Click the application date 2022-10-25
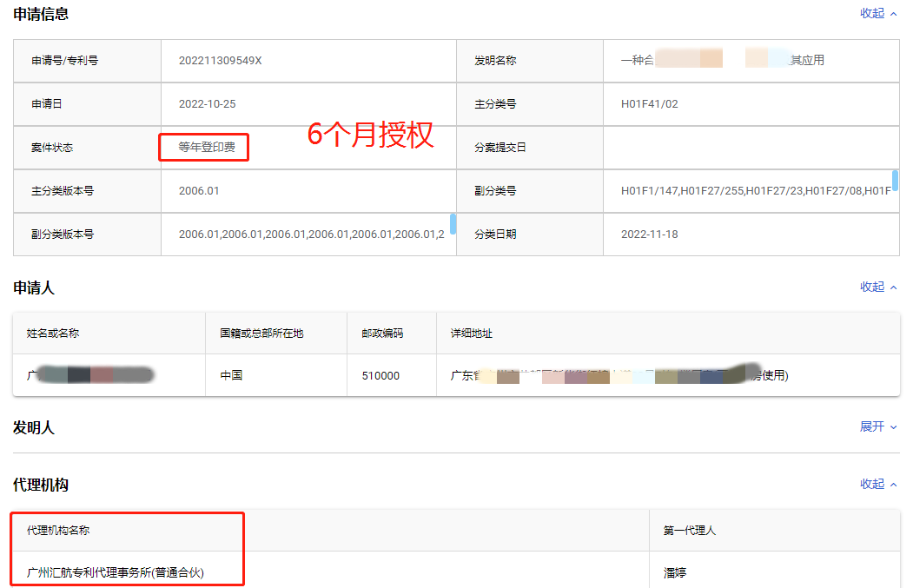Screen dimensions: 913x588 [208, 104]
